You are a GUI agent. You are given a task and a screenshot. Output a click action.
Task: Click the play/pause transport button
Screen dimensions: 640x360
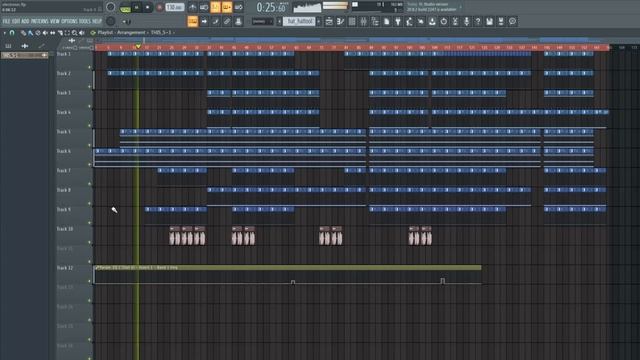(x=137, y=7)
